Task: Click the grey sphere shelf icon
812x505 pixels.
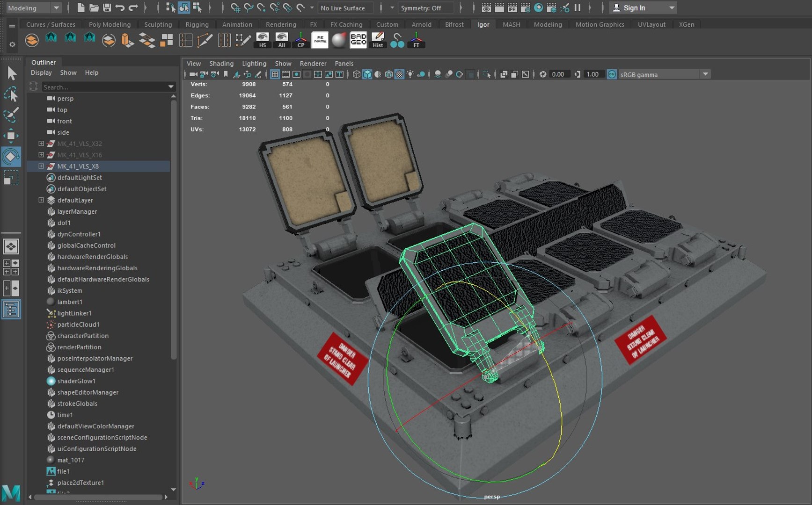Action: pyautogui.click(x=339, y=40)
